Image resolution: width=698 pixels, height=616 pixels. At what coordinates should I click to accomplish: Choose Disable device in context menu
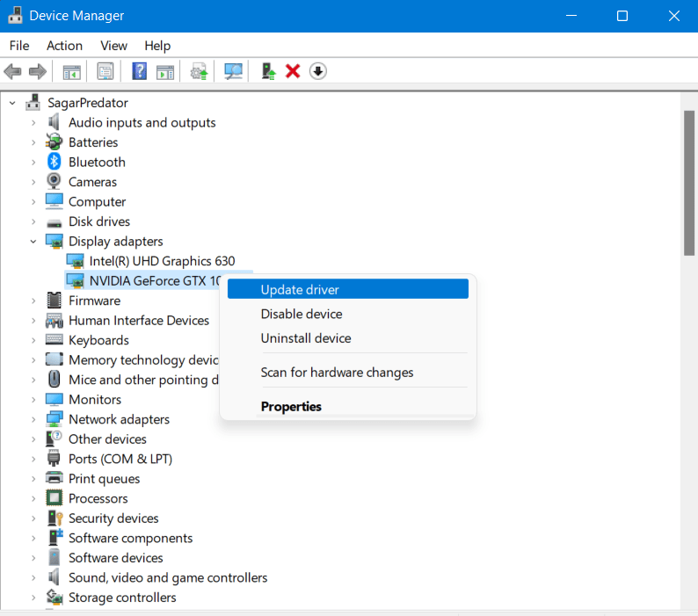[x=347, y=314]
